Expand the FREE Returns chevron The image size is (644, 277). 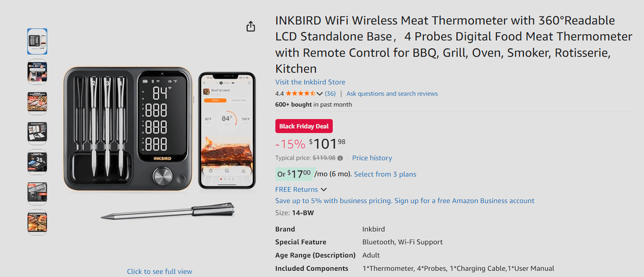pyautogui.click(x=324, y=189)
